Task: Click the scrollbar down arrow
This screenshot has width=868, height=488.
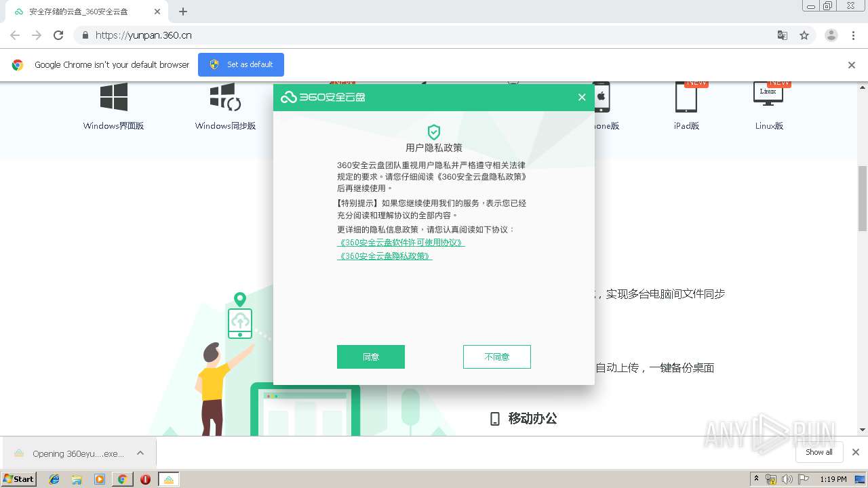Action: pyautogui.click(x=863, y=430)
